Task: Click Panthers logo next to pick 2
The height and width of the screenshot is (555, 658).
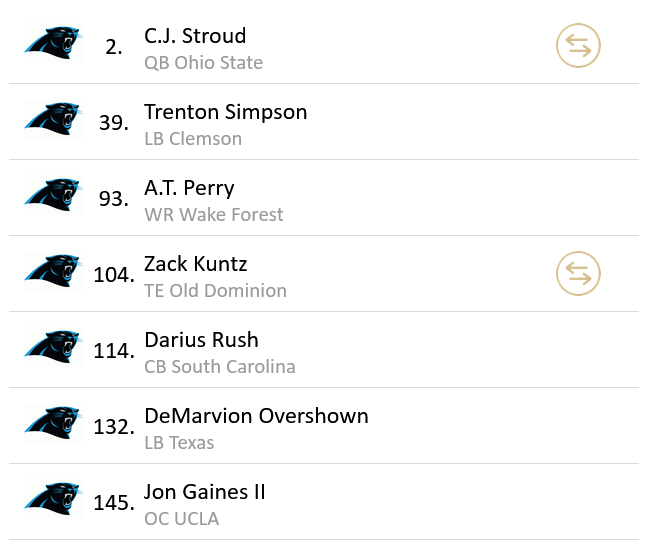Action: (53, 44)
